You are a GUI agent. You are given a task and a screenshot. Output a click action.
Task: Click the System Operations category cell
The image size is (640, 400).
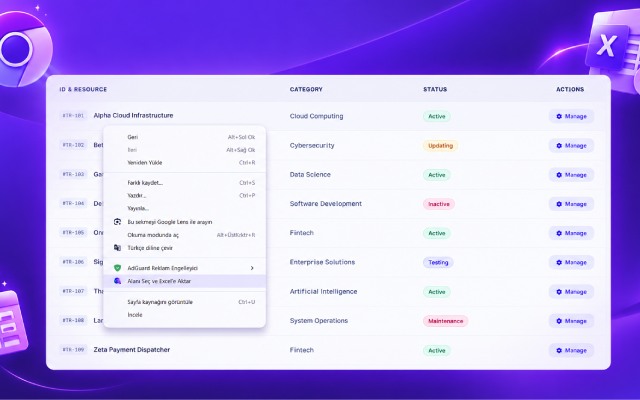pos(319,321)
